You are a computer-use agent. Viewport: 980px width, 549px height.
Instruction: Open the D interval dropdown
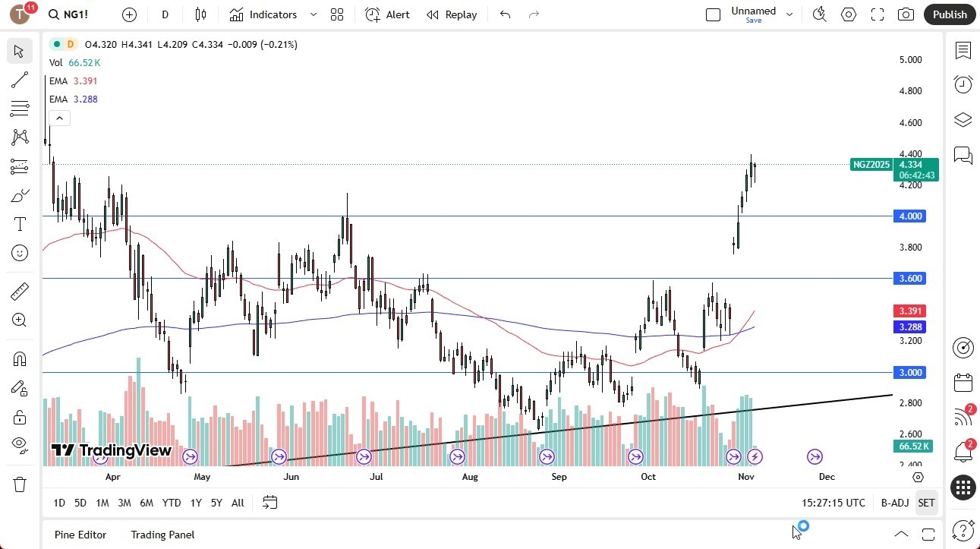(x=165, y=14)
